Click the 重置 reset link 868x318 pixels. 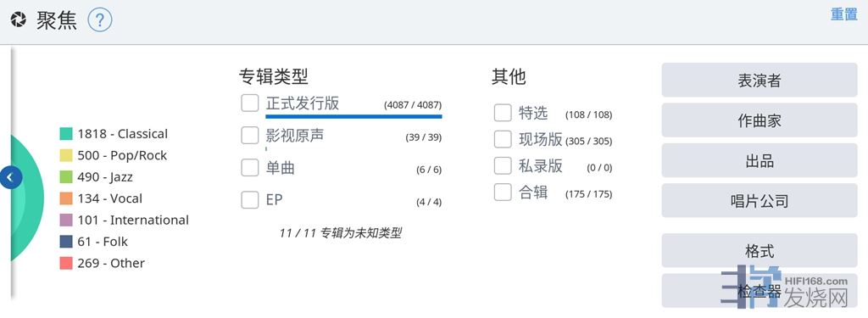point(843,14)
